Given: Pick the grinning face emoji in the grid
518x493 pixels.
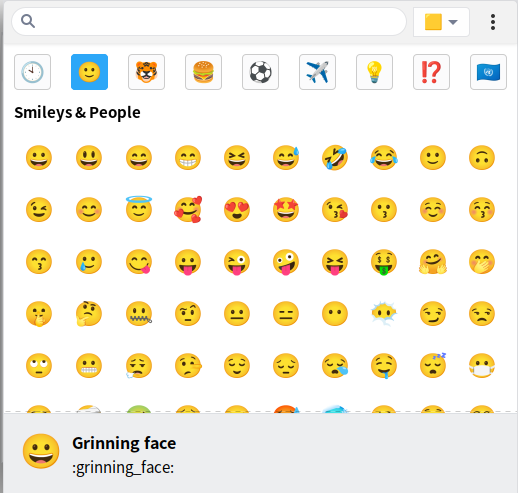Looking at the screenshot, I should point(39,157).
